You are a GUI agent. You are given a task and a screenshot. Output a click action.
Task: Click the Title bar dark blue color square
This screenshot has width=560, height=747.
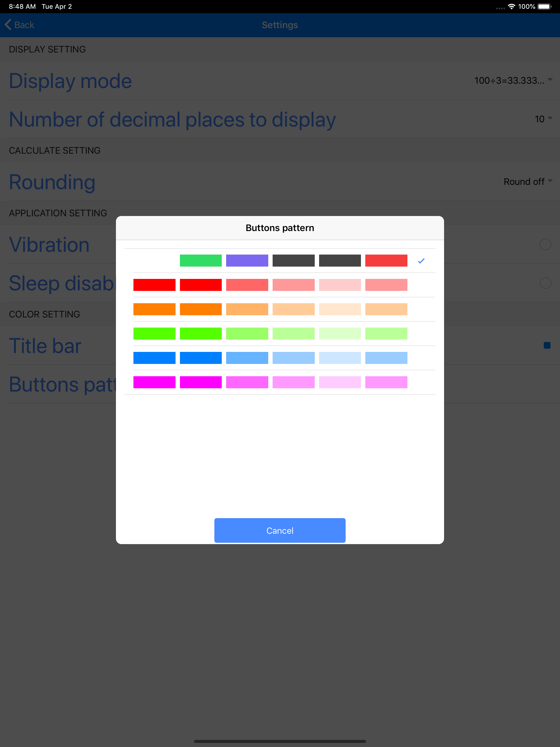click(x=547, y=345)
